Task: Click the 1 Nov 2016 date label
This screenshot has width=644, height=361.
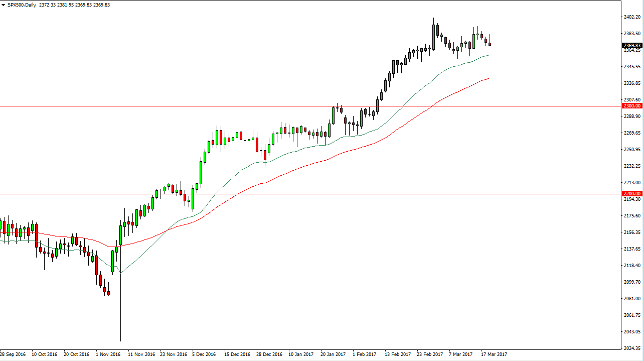Action: click(108, 354)
